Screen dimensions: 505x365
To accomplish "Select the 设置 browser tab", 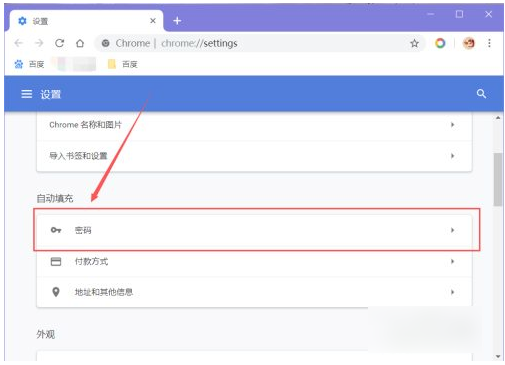I will coord(86,21).
